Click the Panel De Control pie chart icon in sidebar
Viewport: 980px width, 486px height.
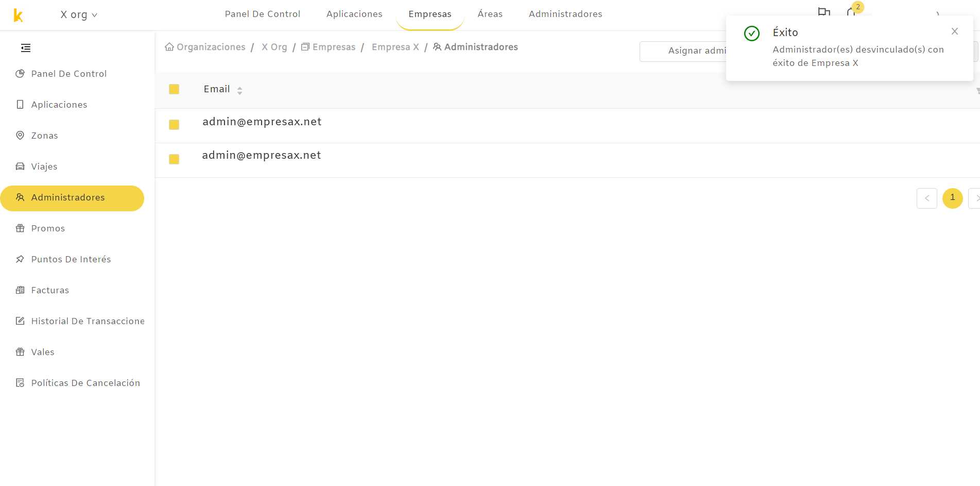(20, 74)
